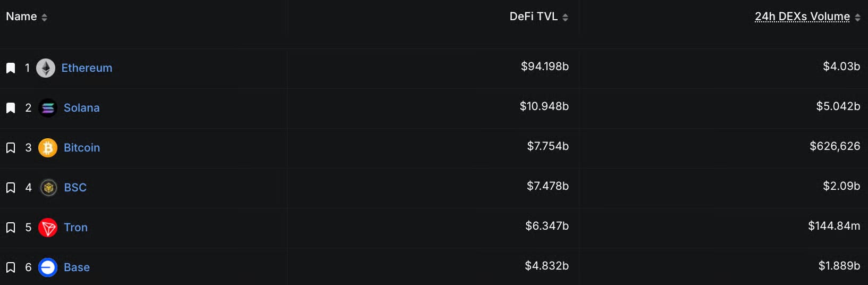868x285 pixels.
Task: Sort the table by Name column arrows
Action: [44, 18]
